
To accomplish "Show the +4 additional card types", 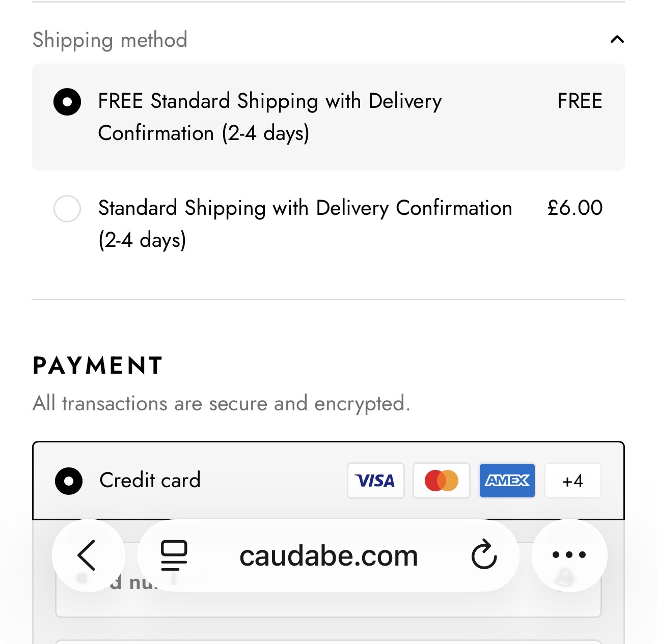I will (572, 481).
